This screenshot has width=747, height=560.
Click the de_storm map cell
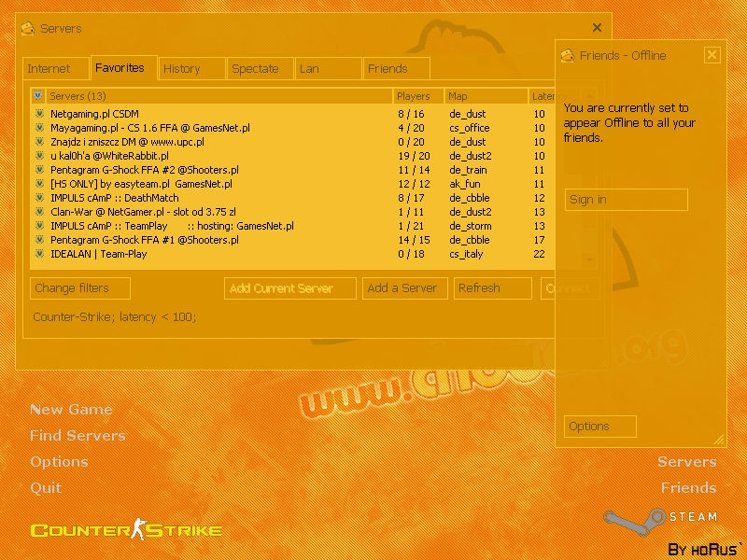(471, 226)
